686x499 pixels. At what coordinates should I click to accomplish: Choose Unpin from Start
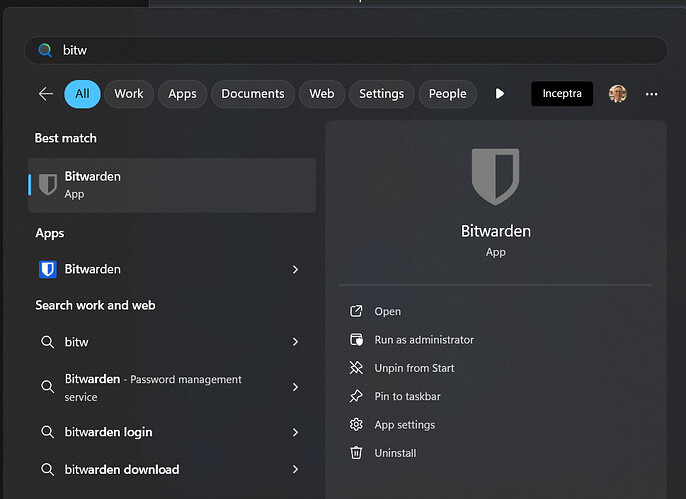tap(414, 368)
